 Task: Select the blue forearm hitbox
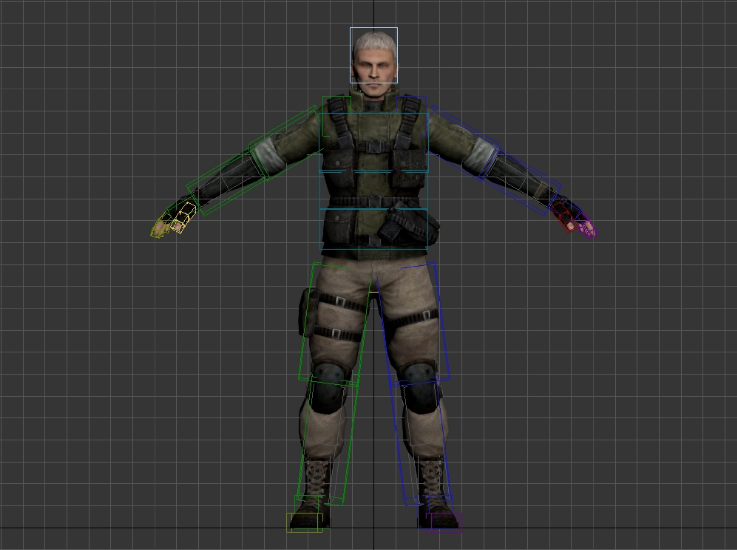point(521,183)
